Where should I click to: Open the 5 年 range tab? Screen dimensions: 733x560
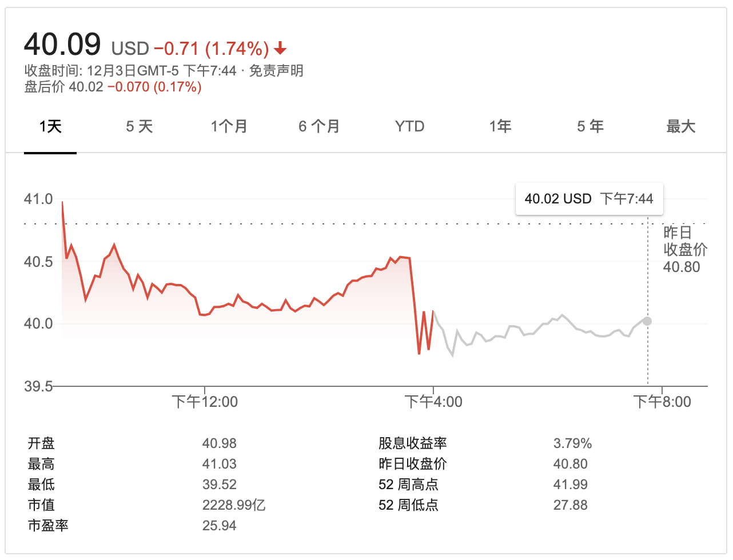tap(590, 126)
